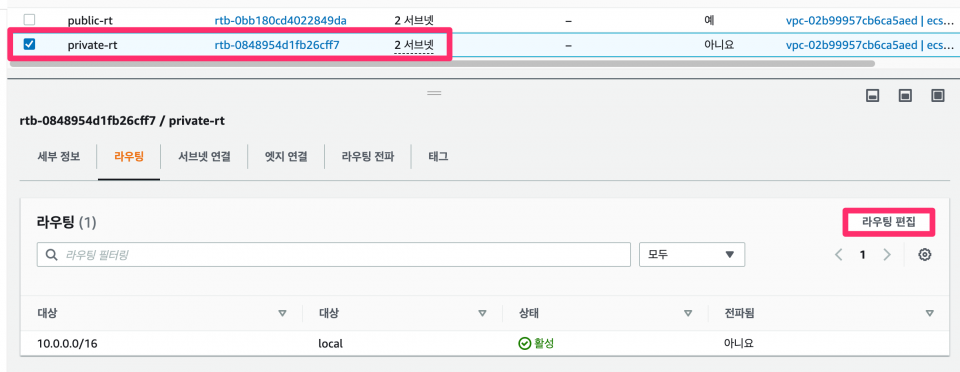Click 아니요 cell in private-rt row
Screen dimensions: 960x372
tap(719, 45)
